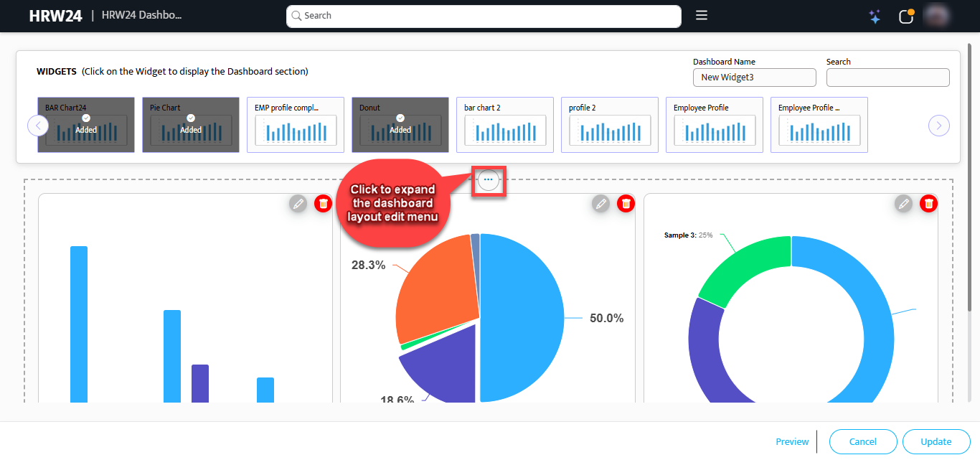Click the Preview link

click(792, 442)
